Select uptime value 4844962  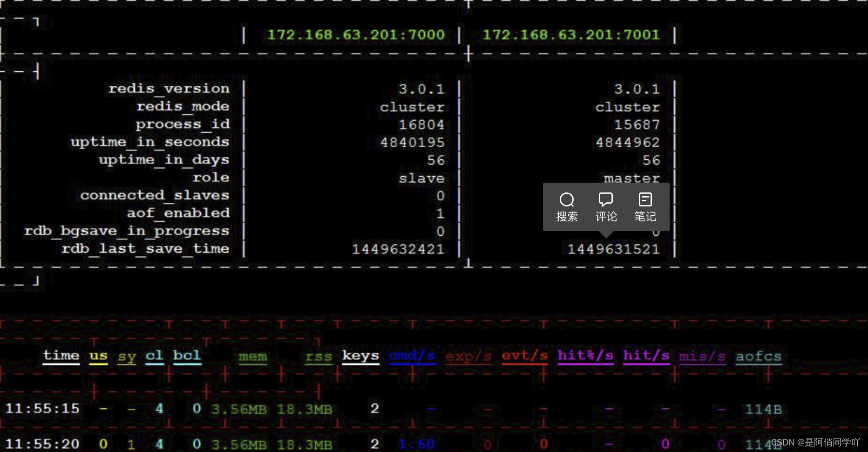[628, 143]
